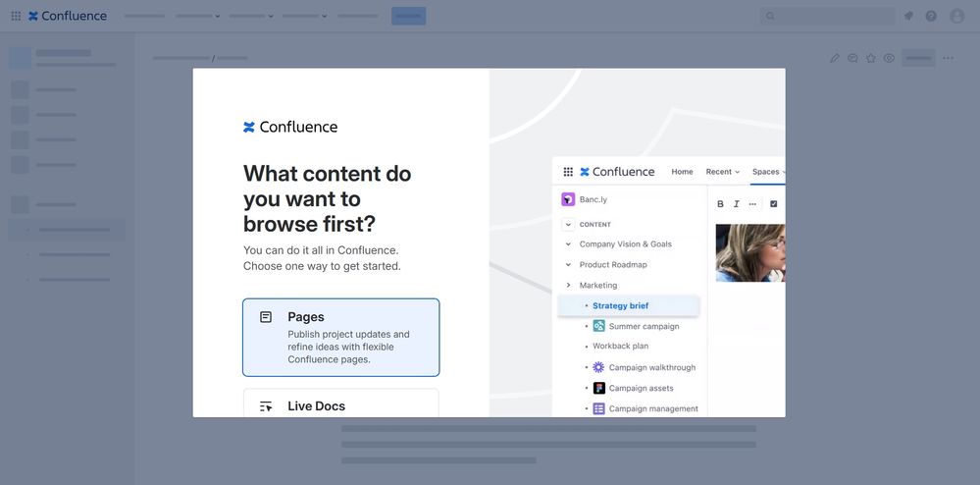Image resolution: width=980 pixels, height=485 pixels.
Task: Open the Recent dropdown in the preview
Action: [x=723, y=172]
